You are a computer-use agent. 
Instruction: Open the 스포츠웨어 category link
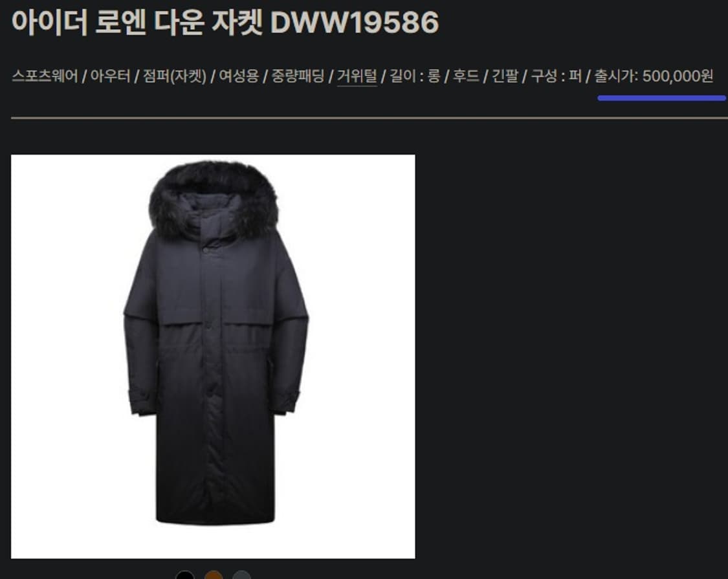[45, 76]
